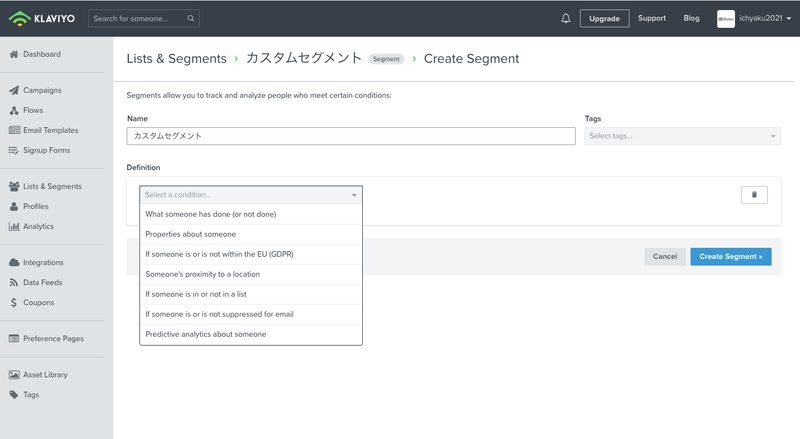Open Dashboard from the sidebar
Image resolution: width=800 pixels, height=439 pixels.
42,54
